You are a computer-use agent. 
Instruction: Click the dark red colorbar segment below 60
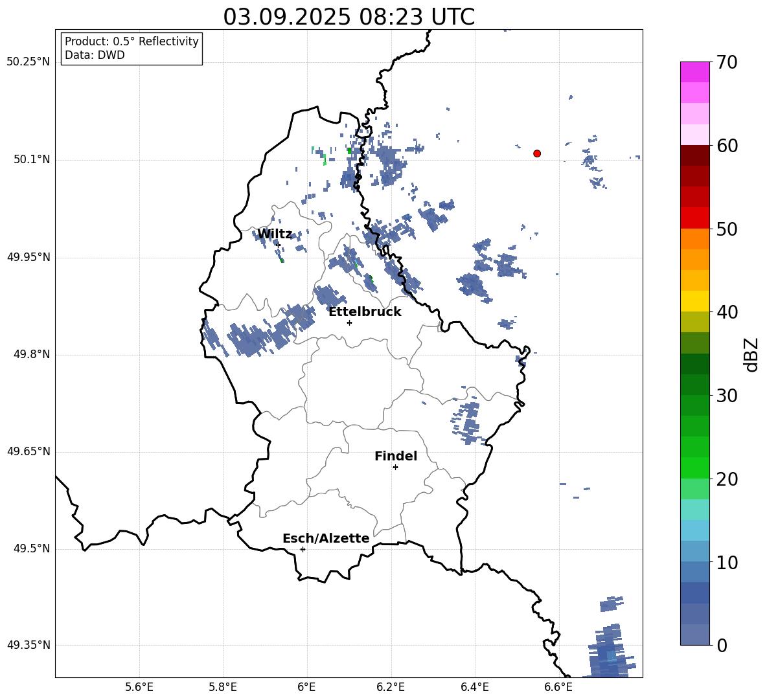694,155
